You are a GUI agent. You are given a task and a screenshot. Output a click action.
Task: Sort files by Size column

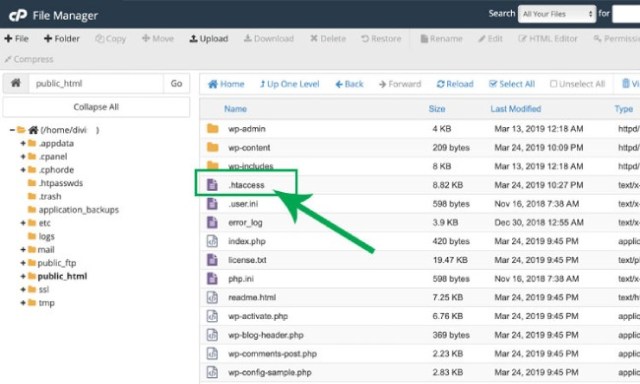click(437, 109)
